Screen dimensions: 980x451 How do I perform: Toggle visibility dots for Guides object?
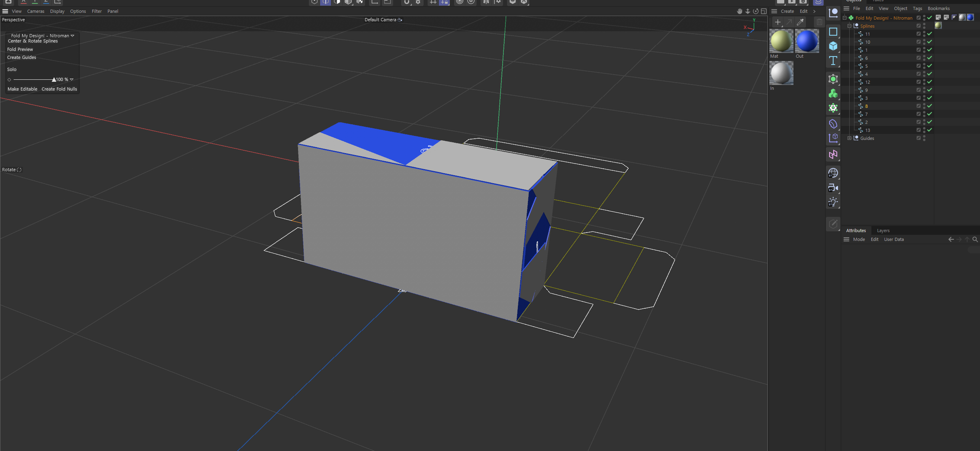tap(924, 138)
